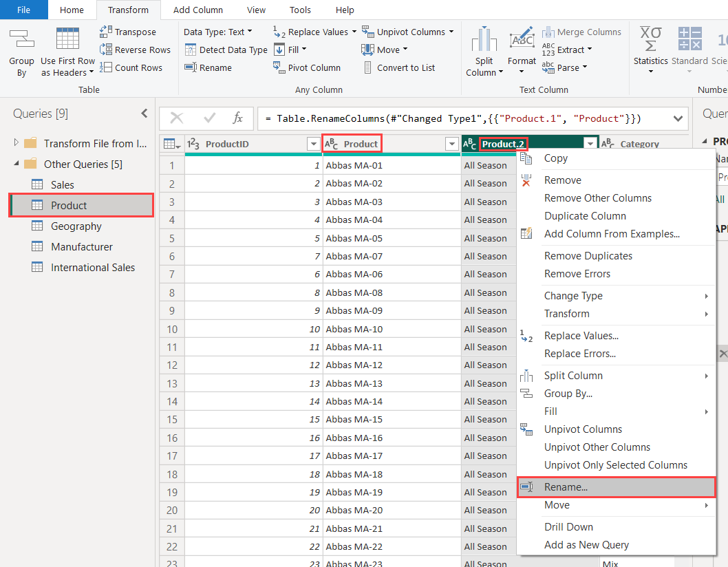Select Remove Duplicates in context menu
The image size is (728, 567).
pos(588,256)
